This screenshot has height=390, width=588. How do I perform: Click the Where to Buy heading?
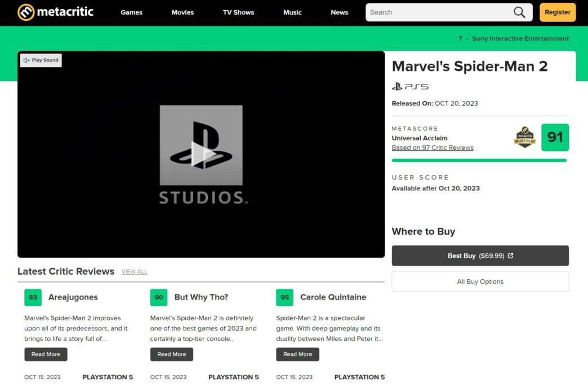coord(424,231)
